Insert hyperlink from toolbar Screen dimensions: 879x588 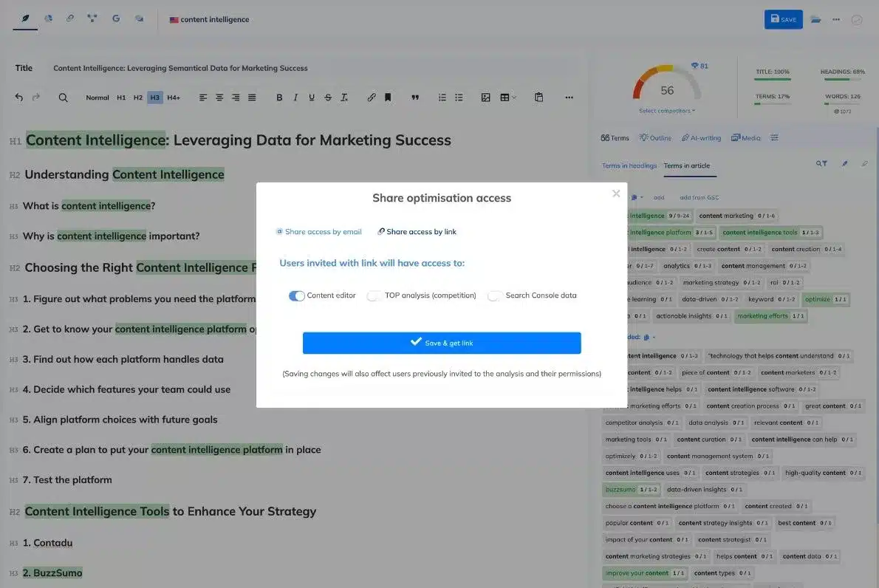coord(371,98)
